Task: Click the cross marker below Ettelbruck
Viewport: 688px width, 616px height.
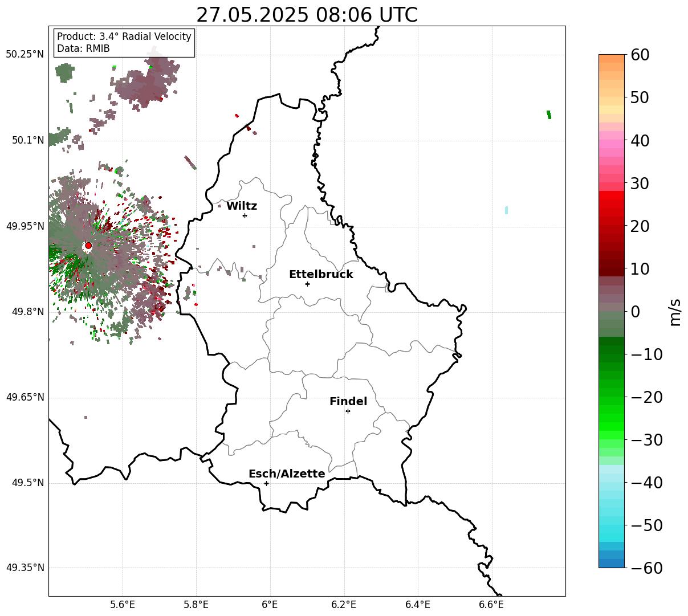Action: click(x=307, y=284)
